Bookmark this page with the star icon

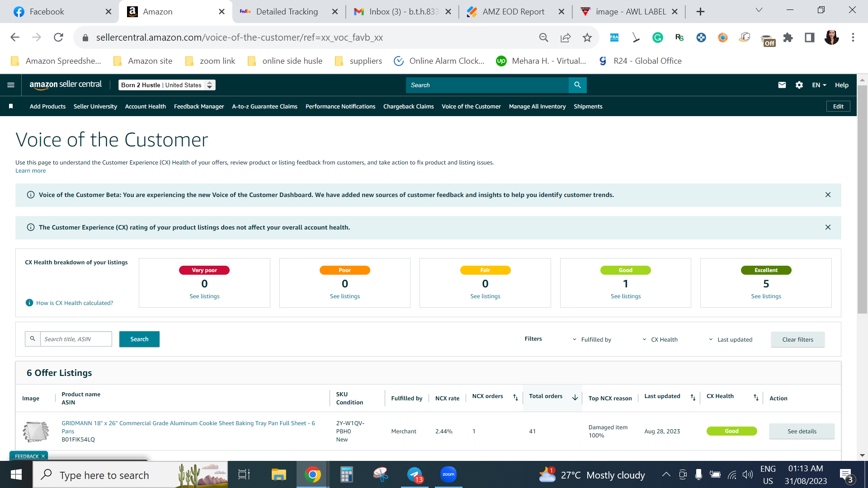click(x=587, y=38)
